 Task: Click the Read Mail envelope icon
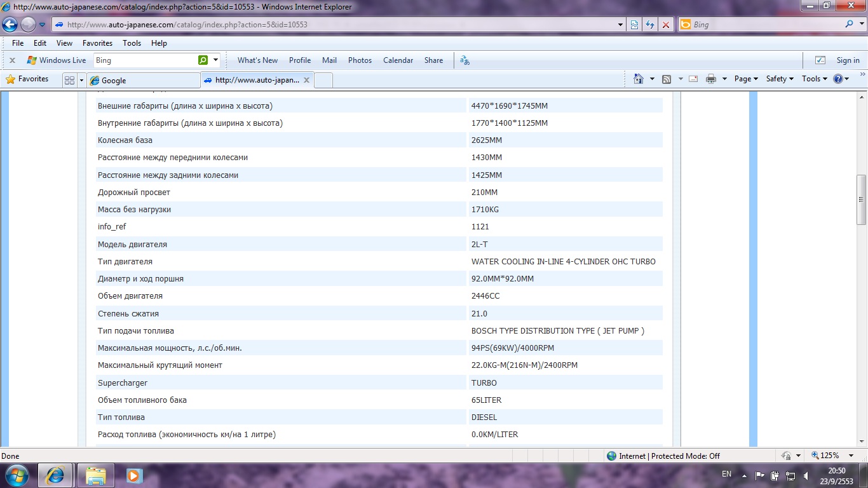(x=693, y=79)
